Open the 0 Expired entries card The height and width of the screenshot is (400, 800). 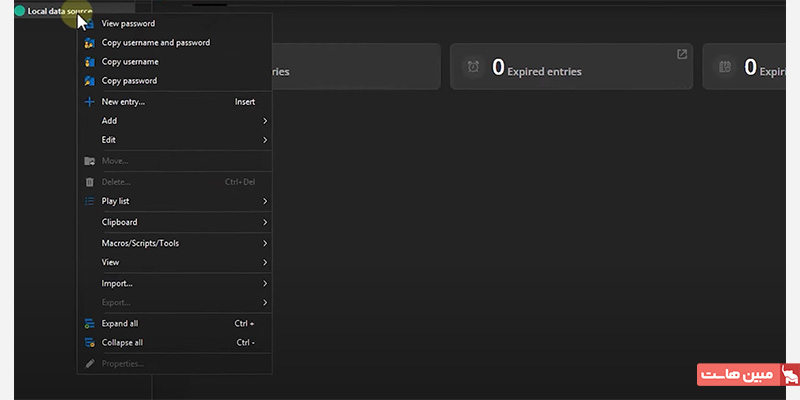(570, 68)
